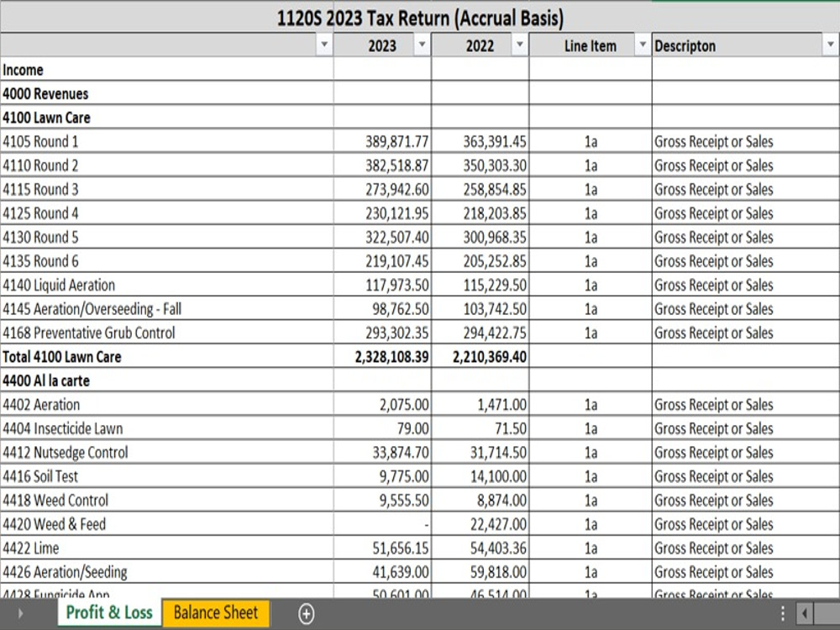The height and width of the screenshot is (630, 840).
Task: Click the sheet navigation arrow at bottom left
Action: click(20, 613)
